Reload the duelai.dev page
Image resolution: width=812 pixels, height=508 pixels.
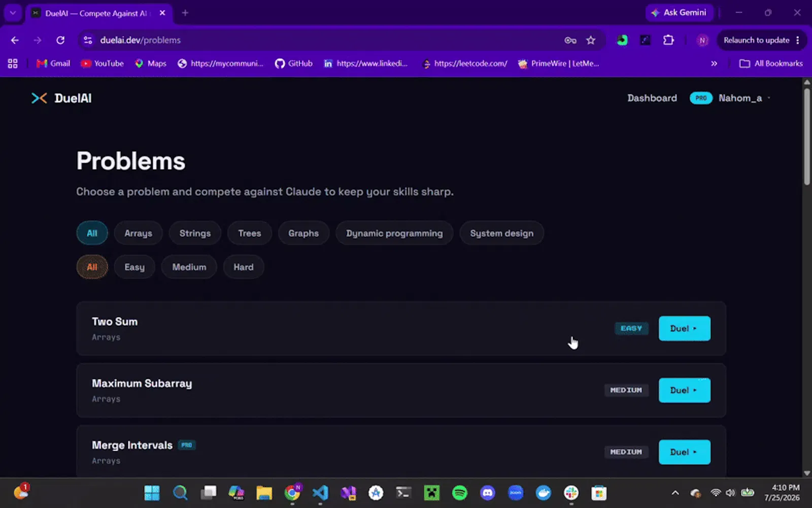(60, 40)
